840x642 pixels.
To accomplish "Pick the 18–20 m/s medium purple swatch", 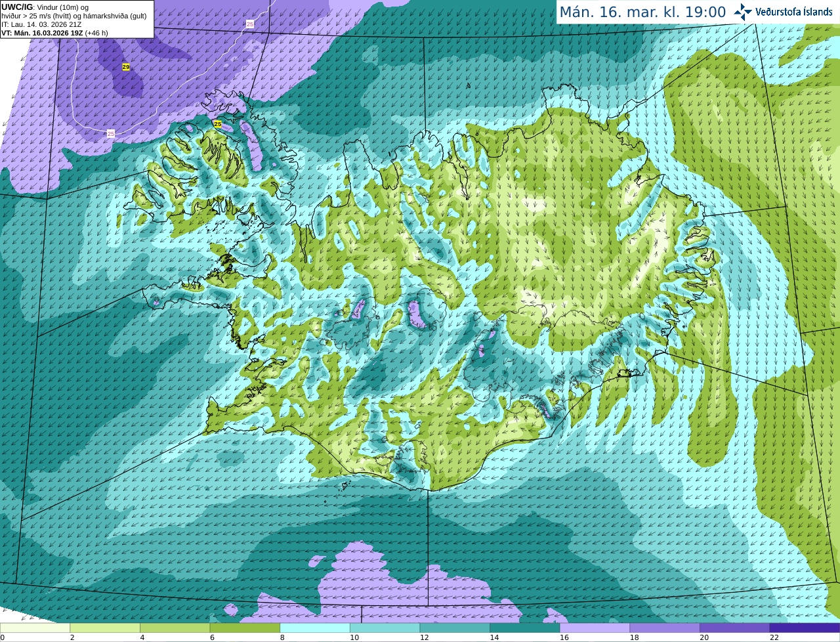I will click(665, 628).
